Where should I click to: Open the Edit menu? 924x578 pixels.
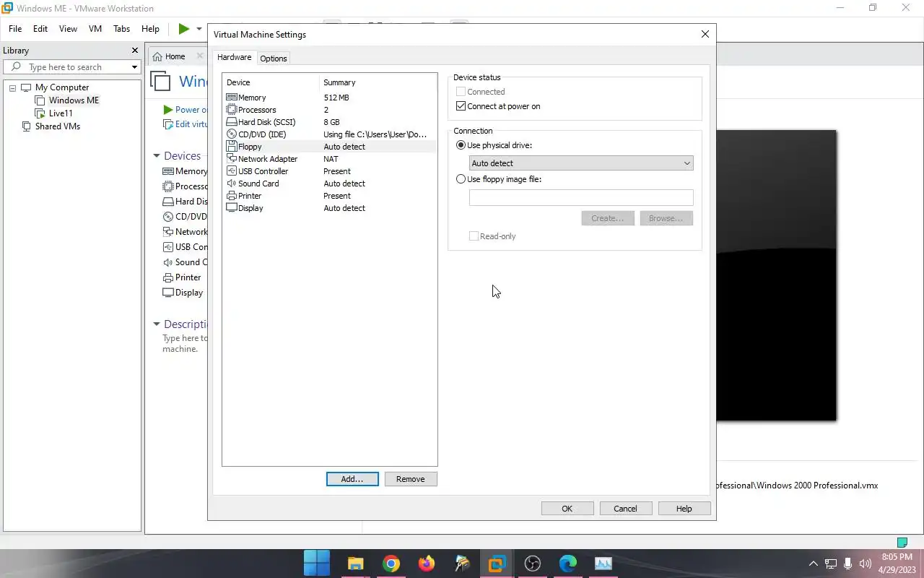click(x=40, y=29)
